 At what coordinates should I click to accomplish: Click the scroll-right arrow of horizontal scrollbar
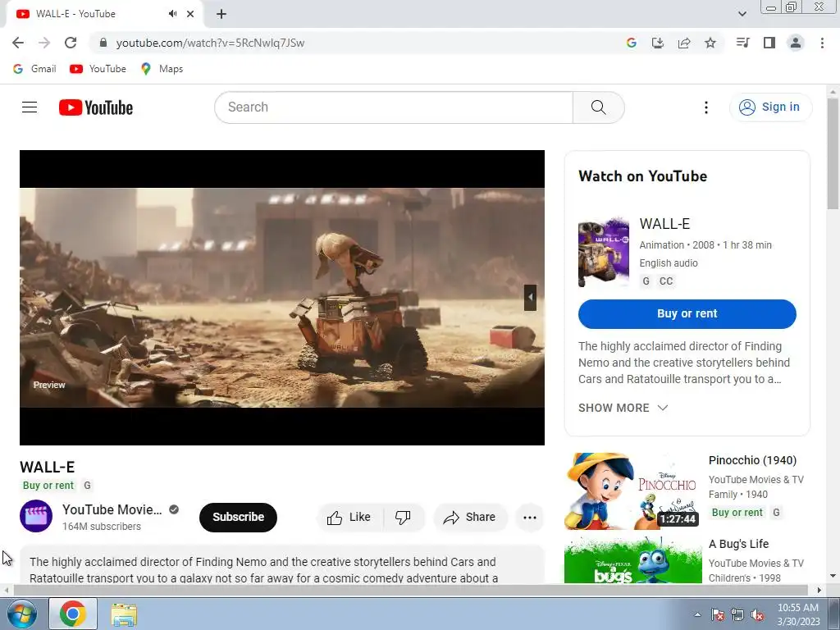coord(819,591)
